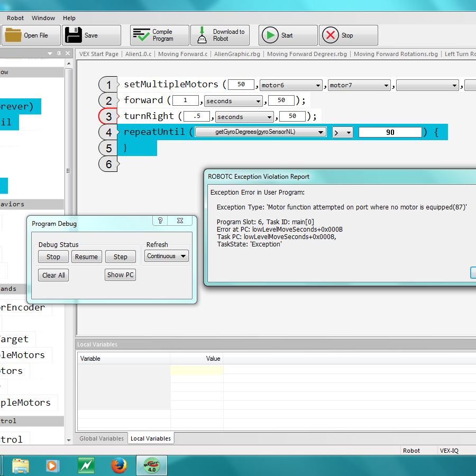
Task: Click the setMultipleMotors speed field showing 50
Action: pos(241,84)
